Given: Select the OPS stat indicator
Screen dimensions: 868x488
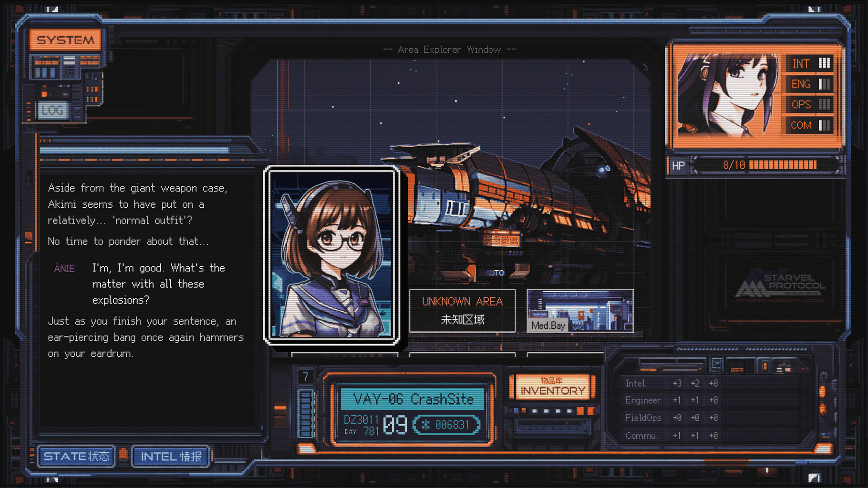Looking at the screenshot, I should pos(810,104).
